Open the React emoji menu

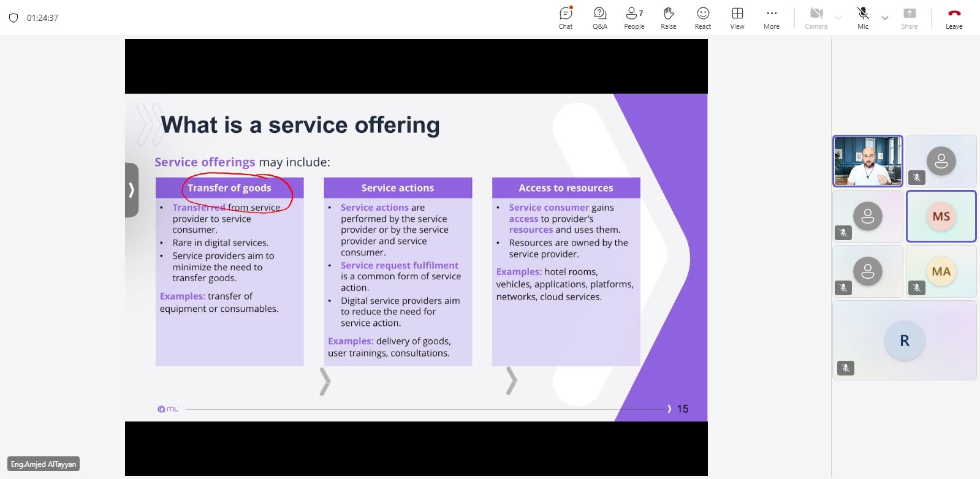pos(703,18)
